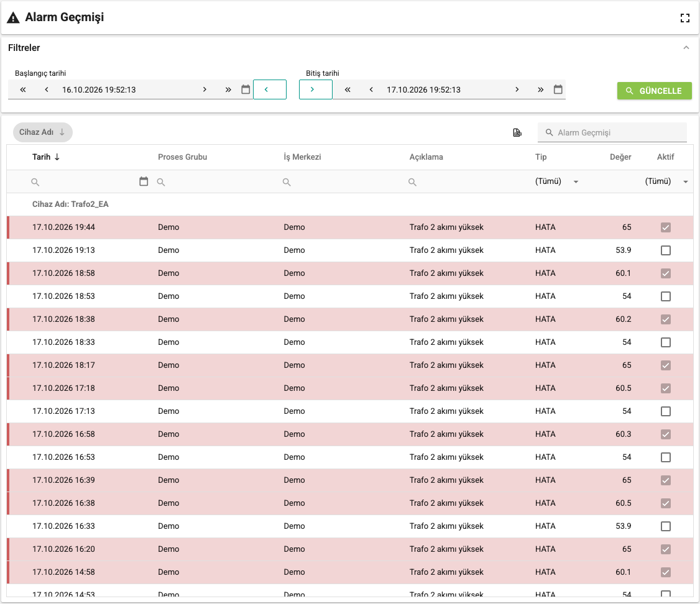Jump start date far back with double-left arrow

coord(23,89)
